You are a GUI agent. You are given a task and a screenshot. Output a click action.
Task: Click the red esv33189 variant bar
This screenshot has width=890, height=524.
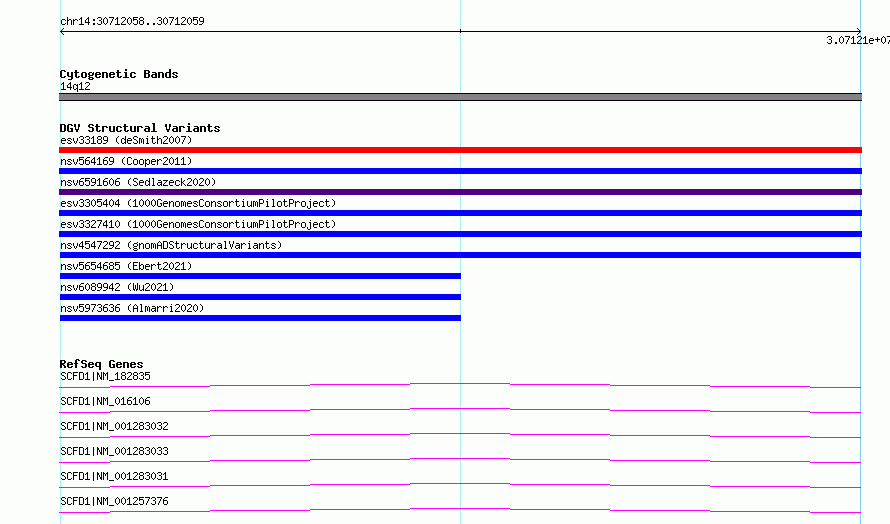pos(460,150)
